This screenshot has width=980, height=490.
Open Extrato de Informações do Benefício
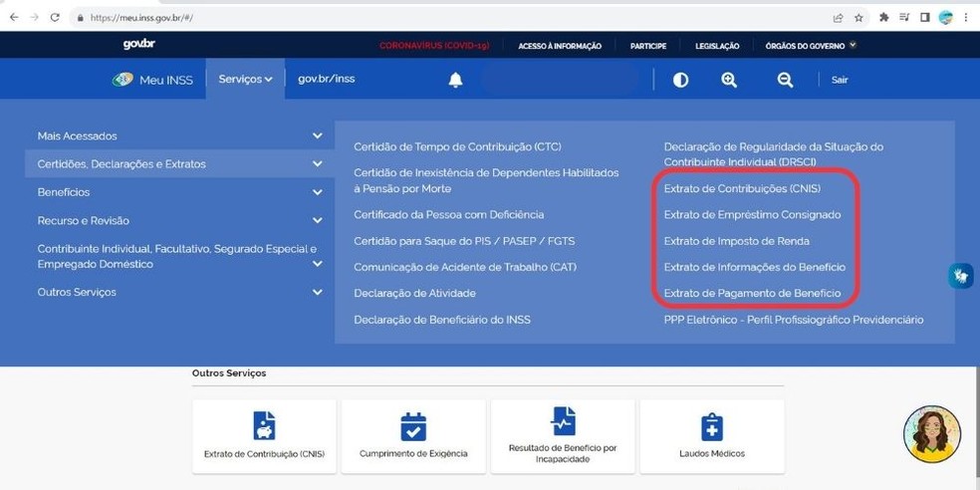(x=754, y=267)
